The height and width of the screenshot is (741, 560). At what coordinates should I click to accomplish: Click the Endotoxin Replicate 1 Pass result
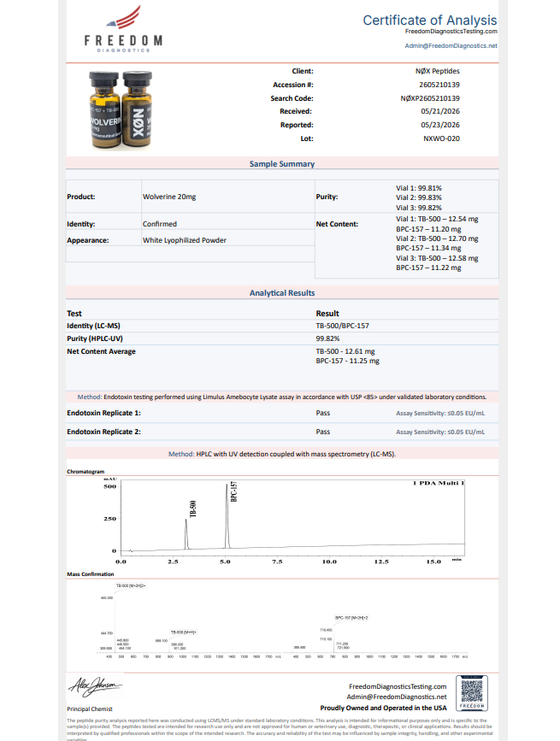point(323,413)
